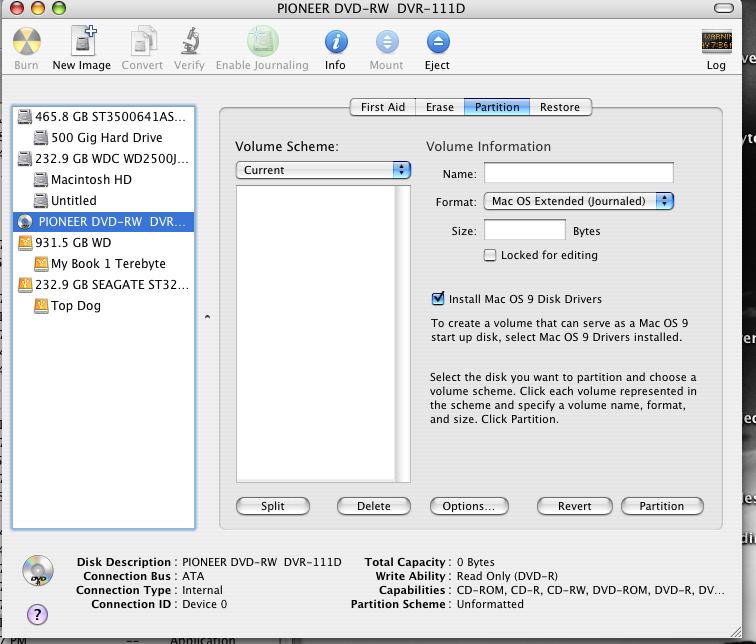Eject the disc with Eject icon
This screenshot has height=644, width=756.
pos(438,42)
